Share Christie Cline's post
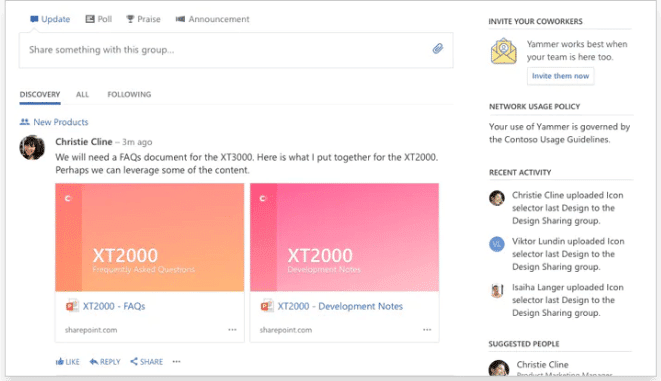Image resolution: width=661 pixels, height=381 pixels. click(147, 362)
